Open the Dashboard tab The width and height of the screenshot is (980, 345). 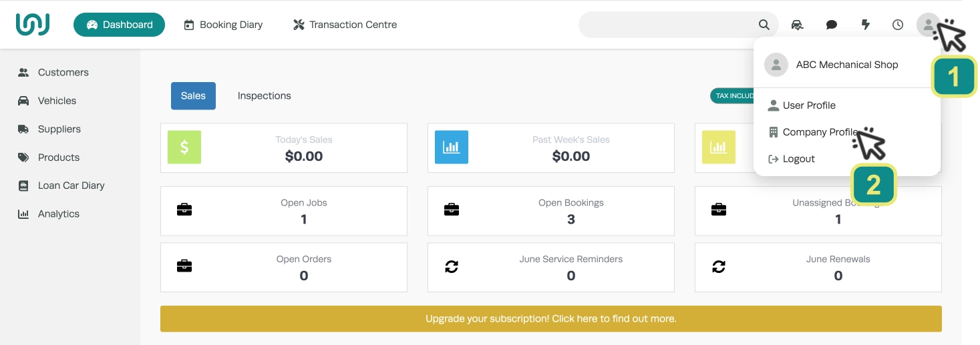(x=120, y=25)
